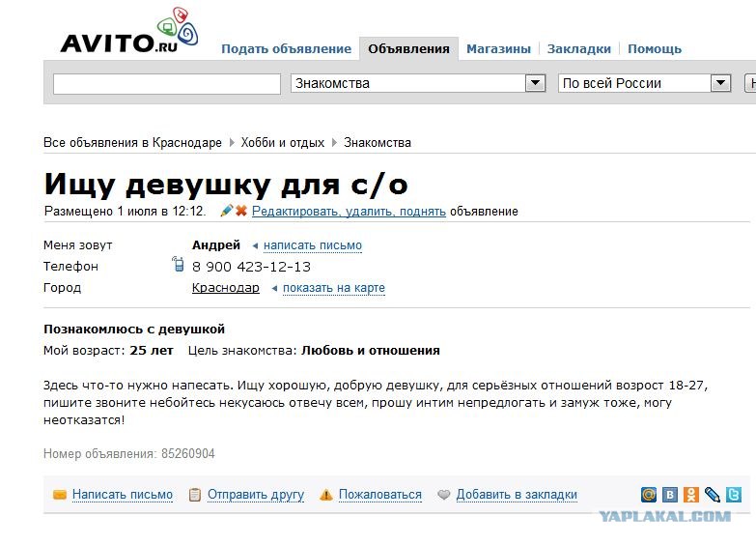Click the Mail.ru share icon

point(650,495)
